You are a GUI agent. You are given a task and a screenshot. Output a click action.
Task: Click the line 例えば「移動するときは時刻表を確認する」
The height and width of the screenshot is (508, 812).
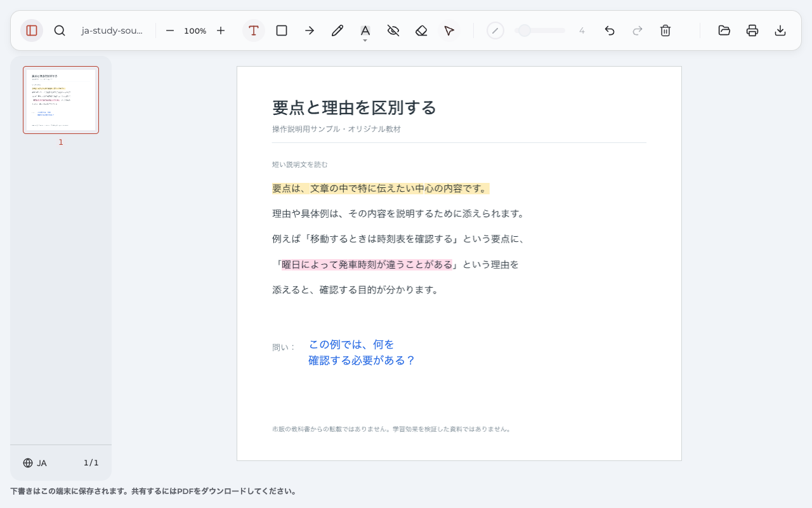[x=398, y=239]
